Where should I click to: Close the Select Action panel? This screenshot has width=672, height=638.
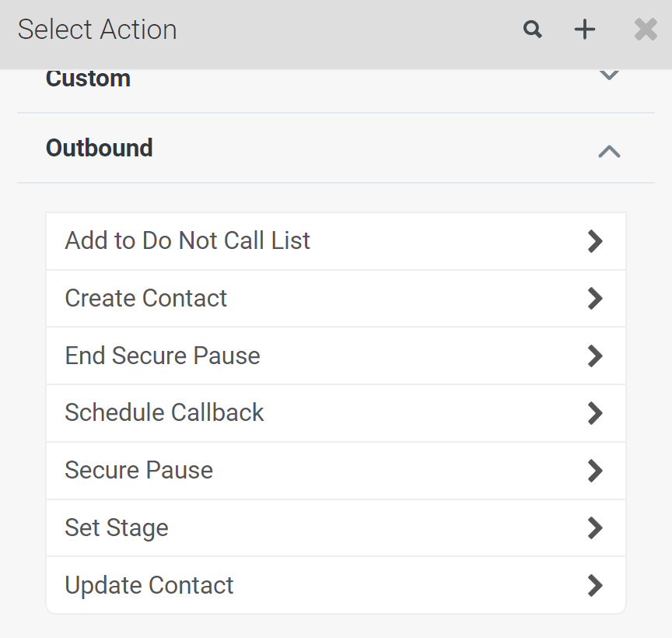click(646, 30)
